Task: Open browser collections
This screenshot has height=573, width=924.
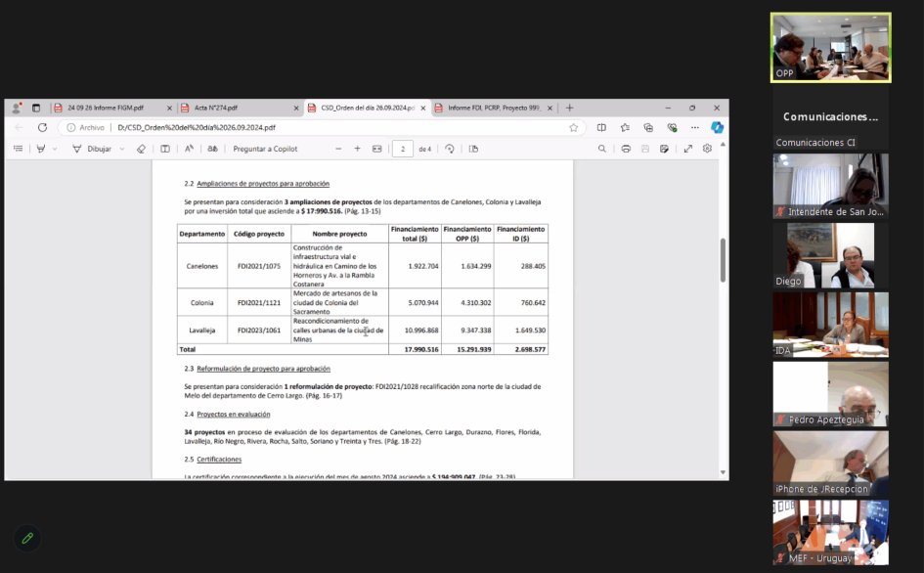Action: point(648,127)
